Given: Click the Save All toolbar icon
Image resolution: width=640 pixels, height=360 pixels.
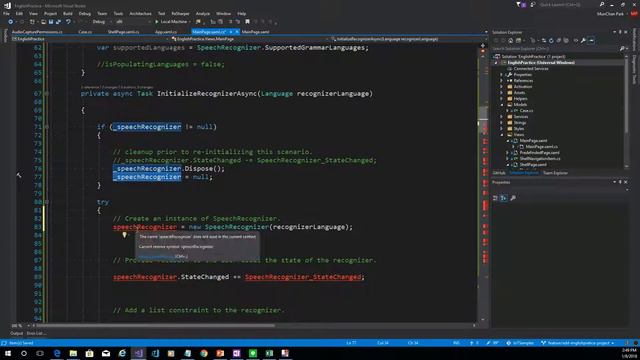Looking at the screenshot, I should 58,22.
